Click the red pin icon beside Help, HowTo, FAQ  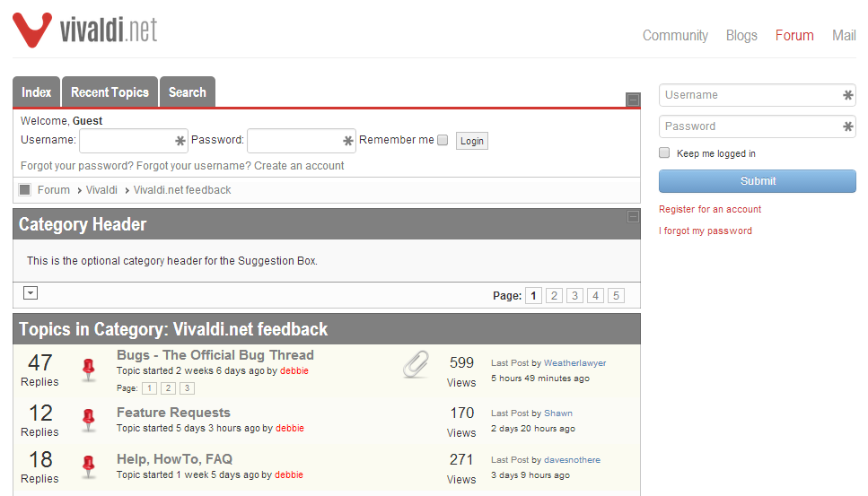coord(89,466)
